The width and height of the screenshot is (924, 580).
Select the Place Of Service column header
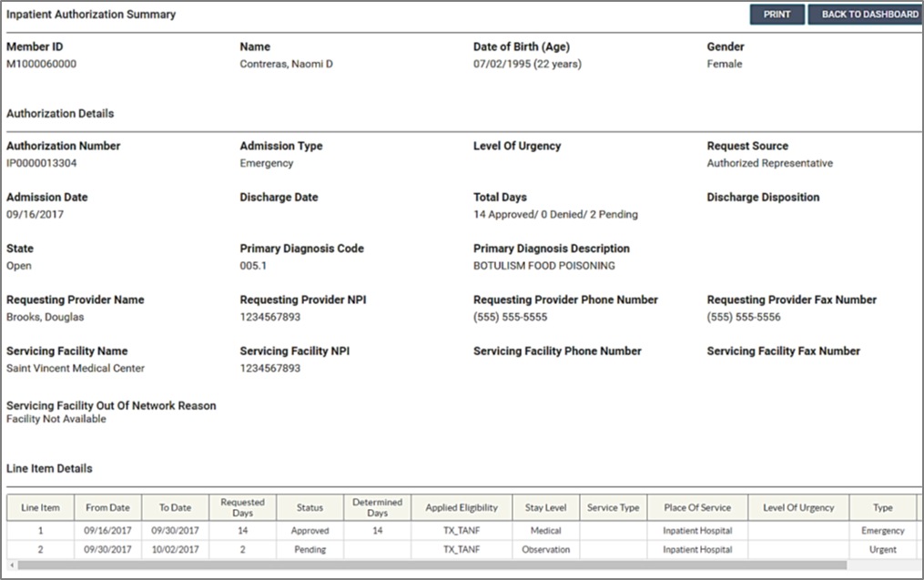[x=697, y=508]
